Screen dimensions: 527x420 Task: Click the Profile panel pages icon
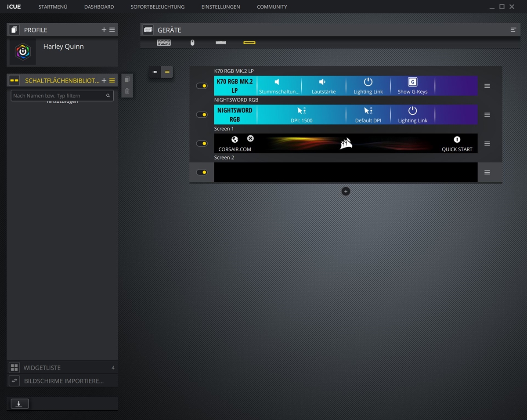(x=14, y=30)
